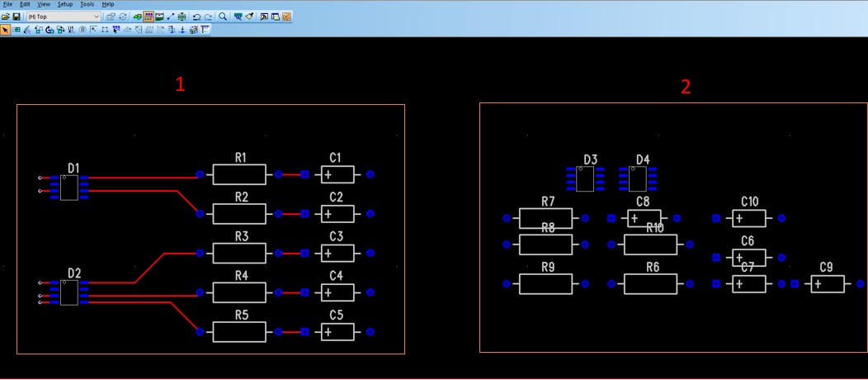Toggle the Output window icon
This screenshot has height=380, width=868.
264,17
